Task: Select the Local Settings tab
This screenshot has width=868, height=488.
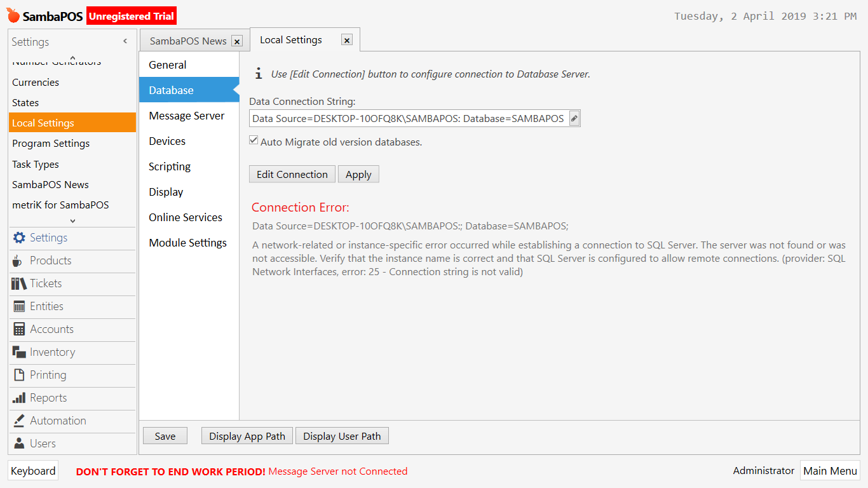Action: coord(305,40)
